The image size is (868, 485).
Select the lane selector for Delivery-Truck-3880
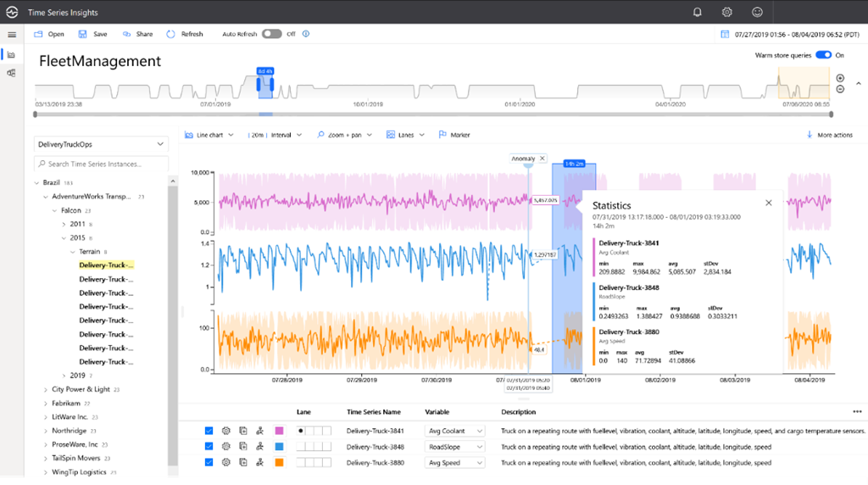(314, 462)
